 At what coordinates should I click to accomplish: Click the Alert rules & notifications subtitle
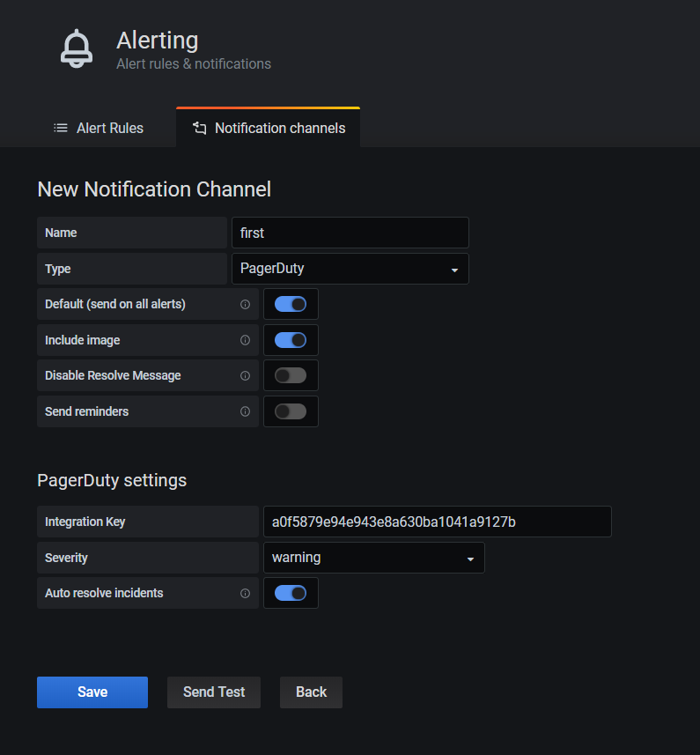click(x=194, y=64)
